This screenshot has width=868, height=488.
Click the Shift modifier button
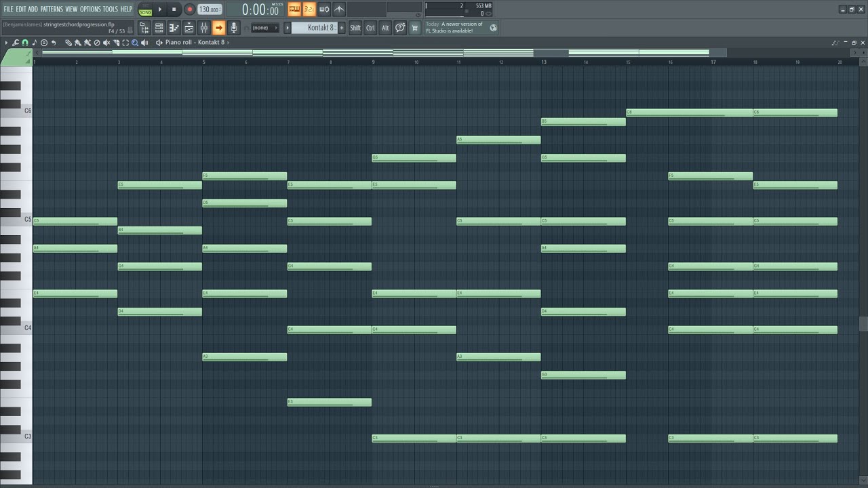pyautogui.click(x=355, y=28)
